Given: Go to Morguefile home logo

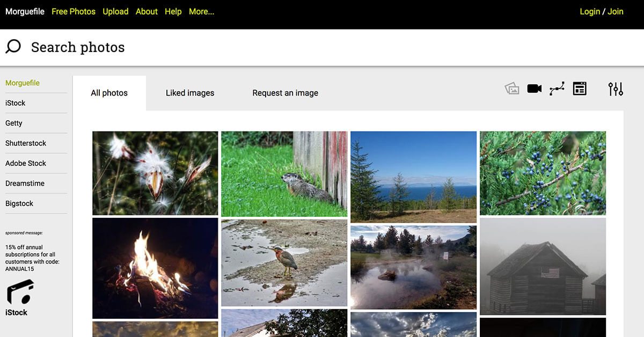Looking at the screenshot, I should click(x=25, y=11).
